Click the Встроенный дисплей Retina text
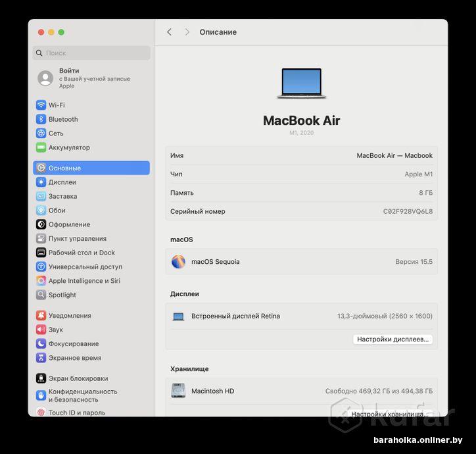 [235, 316]
